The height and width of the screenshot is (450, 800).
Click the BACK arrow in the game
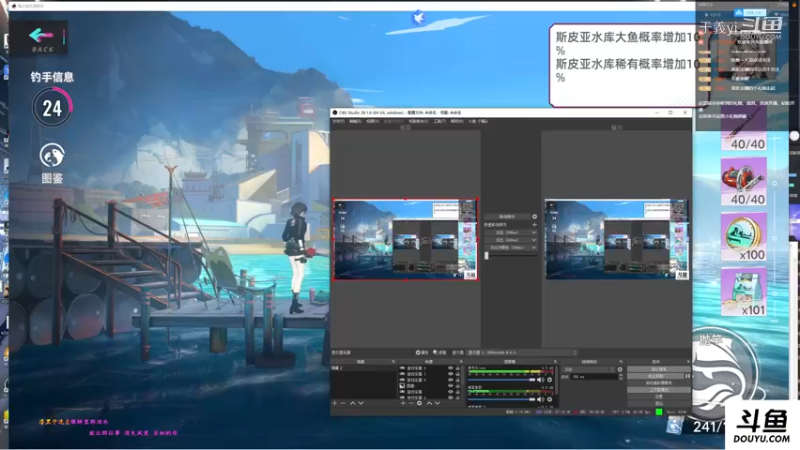click(41, 35)
